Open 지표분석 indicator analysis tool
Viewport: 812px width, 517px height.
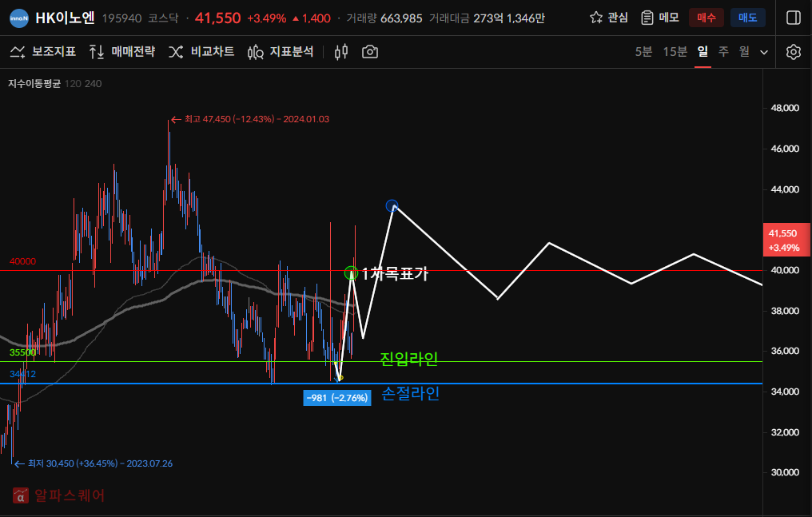coord(281,52)
